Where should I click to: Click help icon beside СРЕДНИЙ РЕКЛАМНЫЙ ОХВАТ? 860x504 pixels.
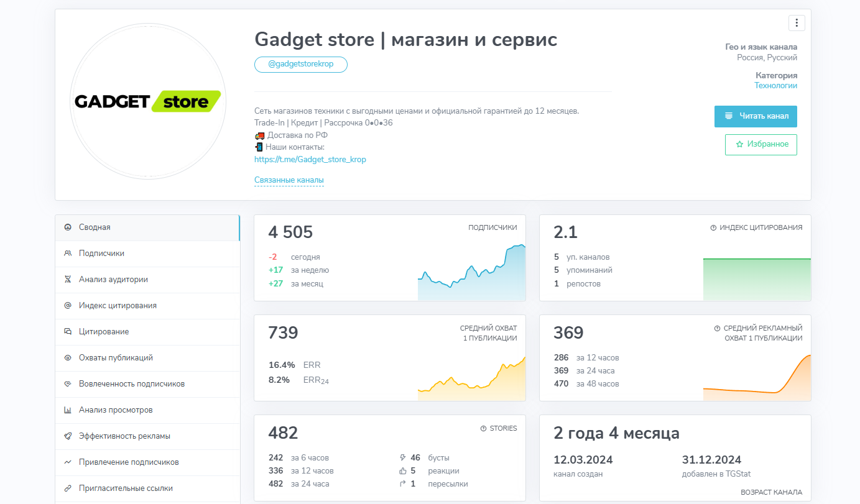tap(717, 328)
